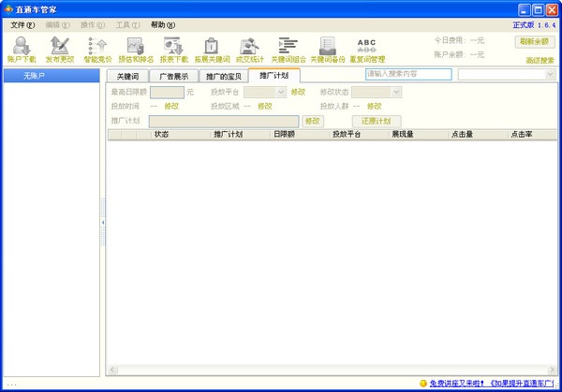Click the 账户余额 label

click(449, 54)
